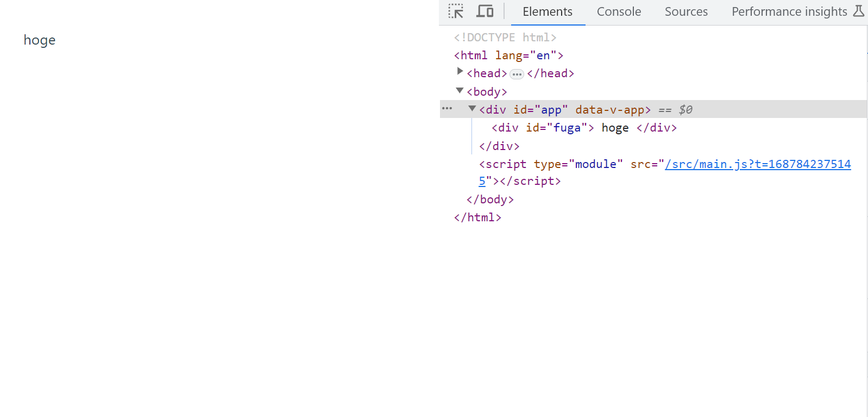Select the <!DOCTYPE html> line
This screenshot has width=868, height=417.
click(x=505, y=38)
